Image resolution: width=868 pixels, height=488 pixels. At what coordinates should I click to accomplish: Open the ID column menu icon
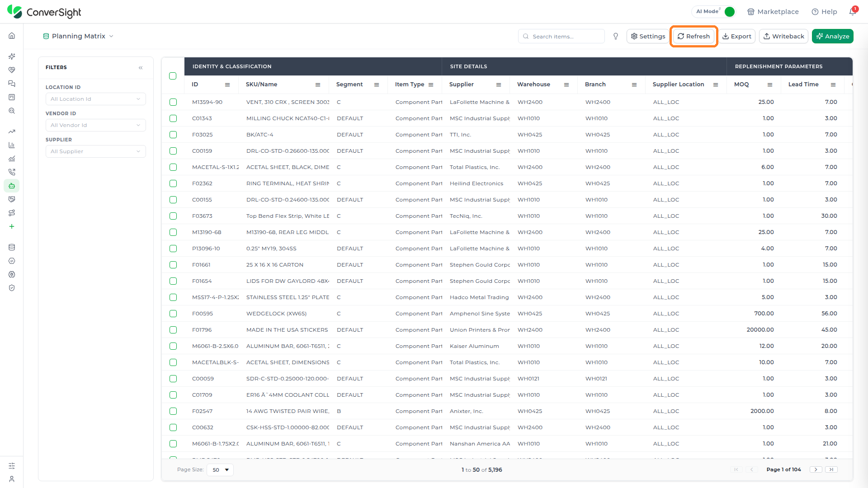click(227, 84)
